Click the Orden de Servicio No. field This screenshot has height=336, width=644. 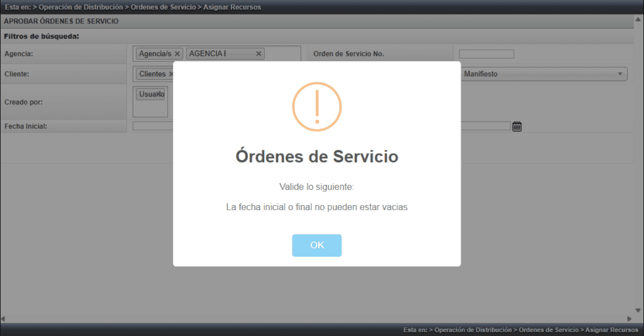(x=486, y=54)
